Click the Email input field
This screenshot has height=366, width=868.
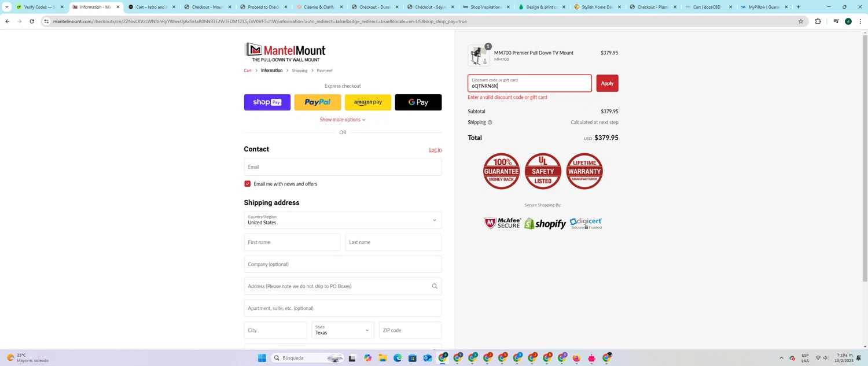[343, 167]
